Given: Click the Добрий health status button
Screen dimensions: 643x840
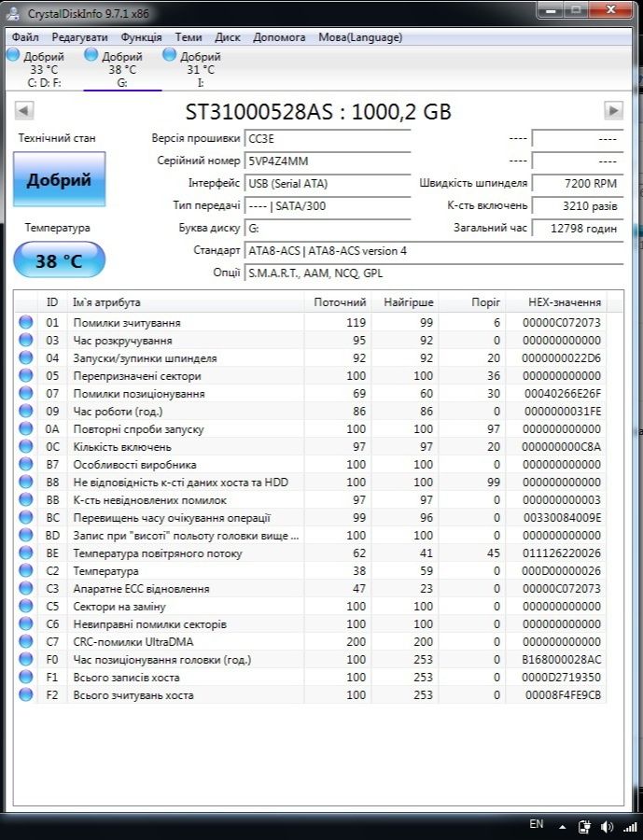Looking at the screenshot, I should pos(59,179).
